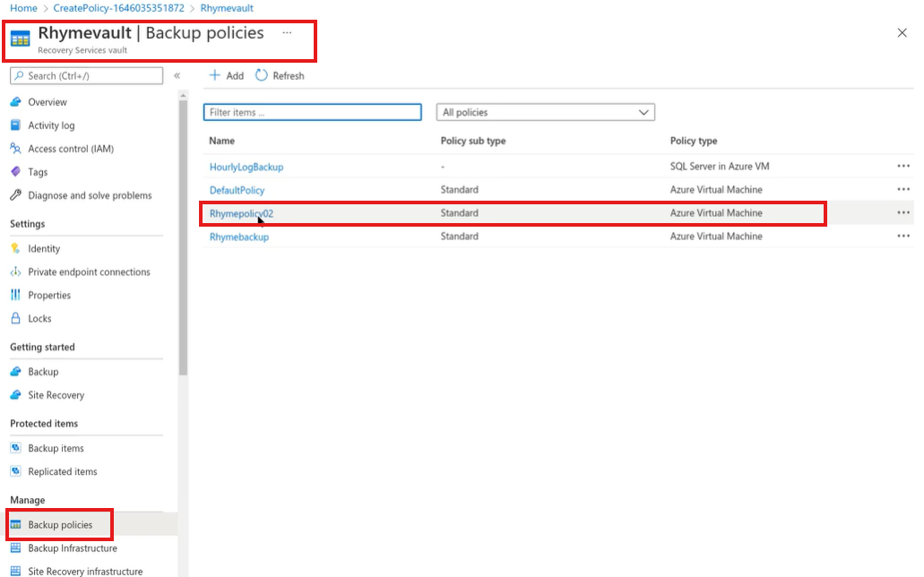Click the Policy type column header
Viewport: 924px width, 577px height.
point(694,141)
